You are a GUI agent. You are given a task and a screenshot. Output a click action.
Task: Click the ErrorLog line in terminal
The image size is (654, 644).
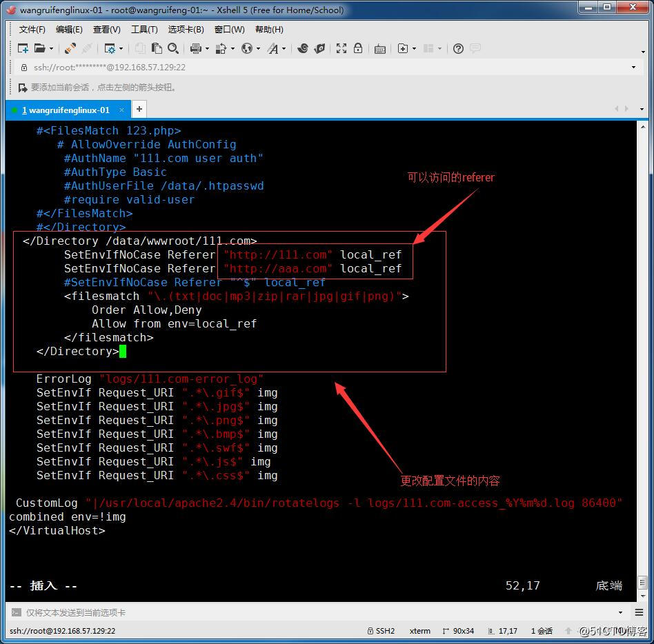(x=150, y=379)
